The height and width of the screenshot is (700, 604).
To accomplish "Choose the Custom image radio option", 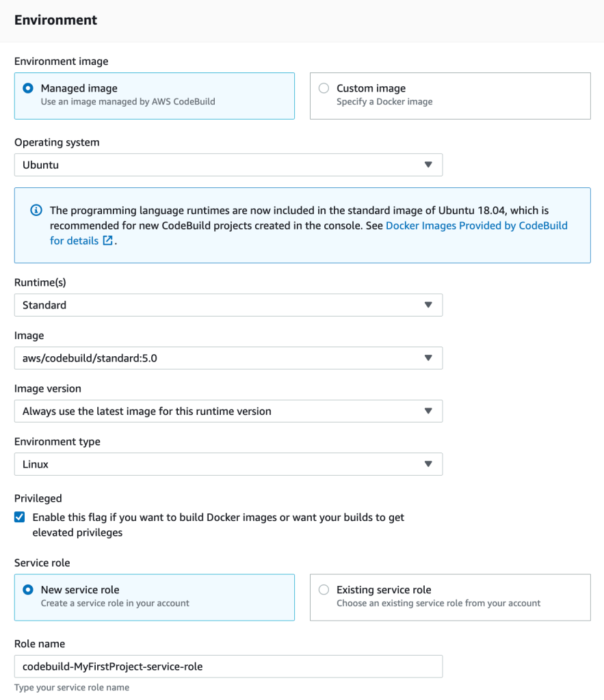I will [324, 88].
